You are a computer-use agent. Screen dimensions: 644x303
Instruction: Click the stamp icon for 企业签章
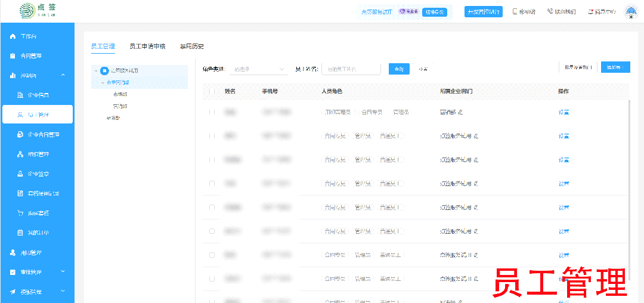[20, 174]
